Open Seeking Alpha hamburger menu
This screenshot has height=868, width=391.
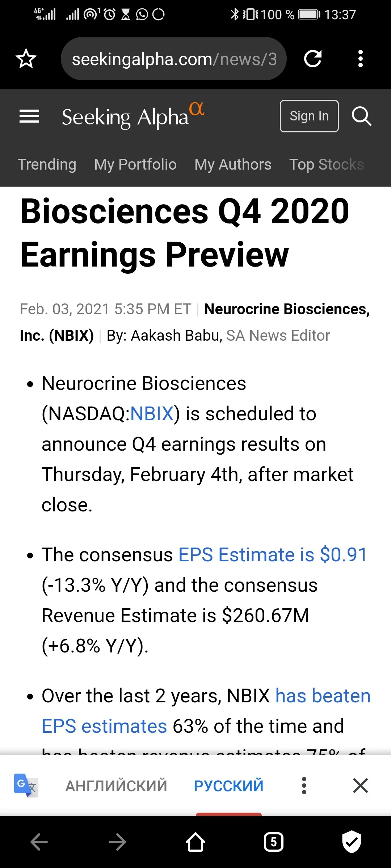(29, 116)
